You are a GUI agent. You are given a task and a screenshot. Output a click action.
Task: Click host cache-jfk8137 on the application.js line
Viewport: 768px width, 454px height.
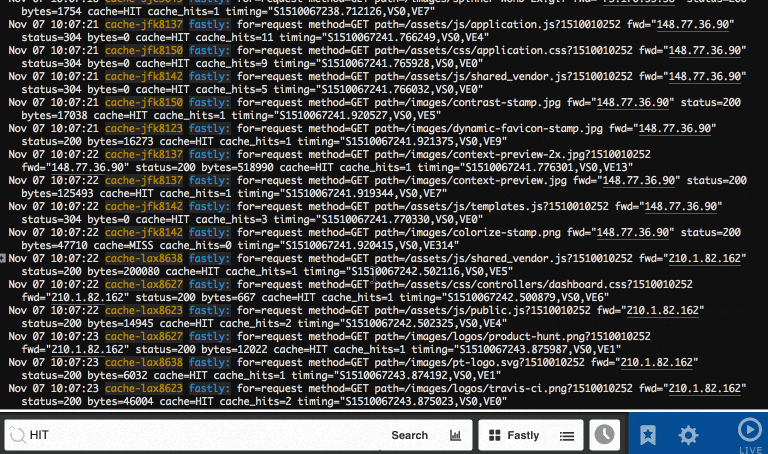[x=144, y=24]
